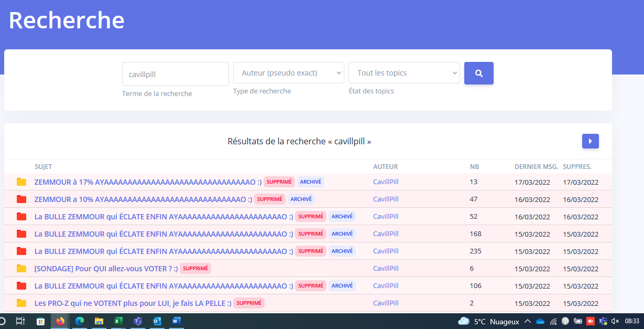The height and width of the screenshot is (329, 644).
Task: Open CavillPill author link in Les PRO-Z row
Action: coord(386,303)
